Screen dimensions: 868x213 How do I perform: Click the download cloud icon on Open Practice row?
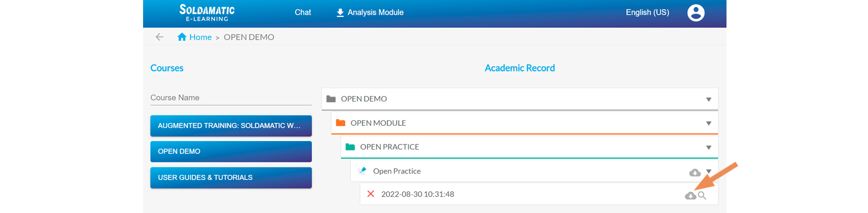tap(694, 172)
